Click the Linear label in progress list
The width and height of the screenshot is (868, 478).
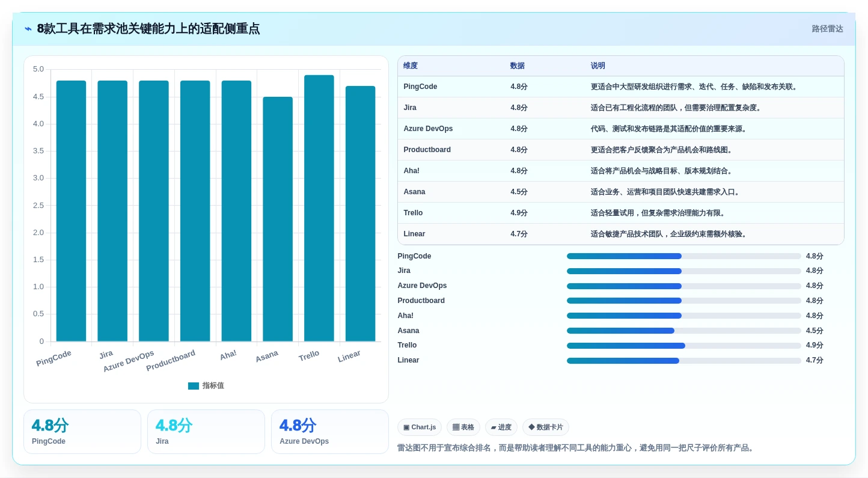click(x=408, y=360)
